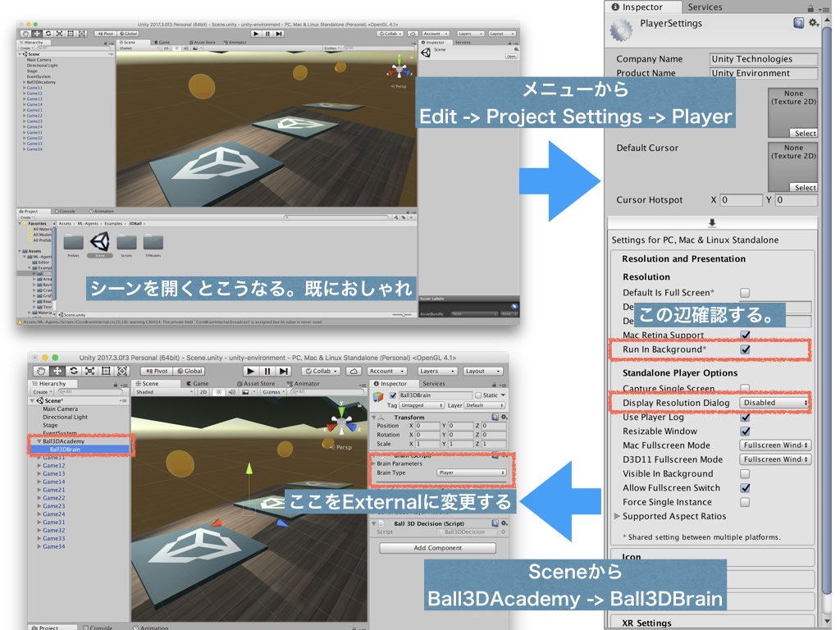The width and height of the screenshot is (840, 630).
Task: Expand Supported Aspect Ratios
Action: [617, 516]
